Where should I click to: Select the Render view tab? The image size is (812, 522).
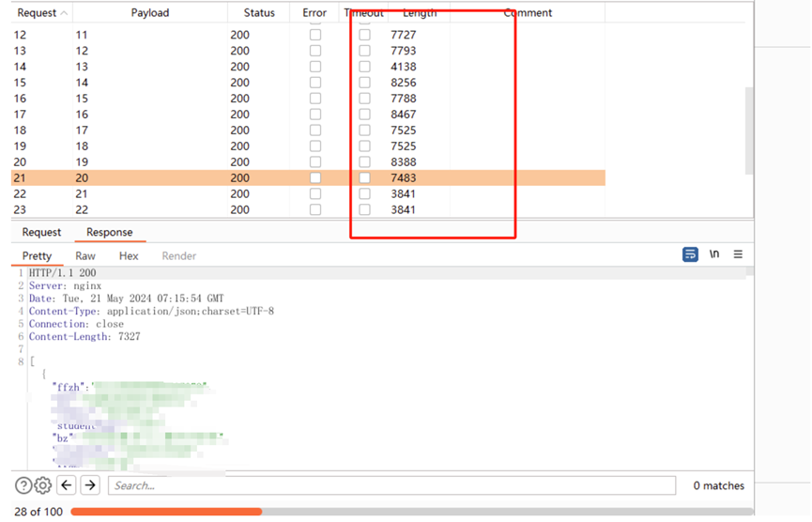178,255
